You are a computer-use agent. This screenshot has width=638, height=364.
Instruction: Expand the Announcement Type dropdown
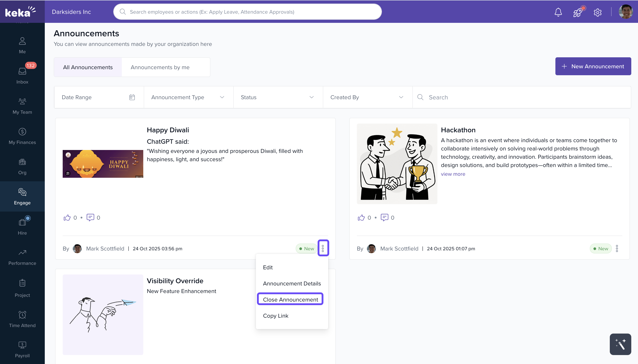(188, 97)
